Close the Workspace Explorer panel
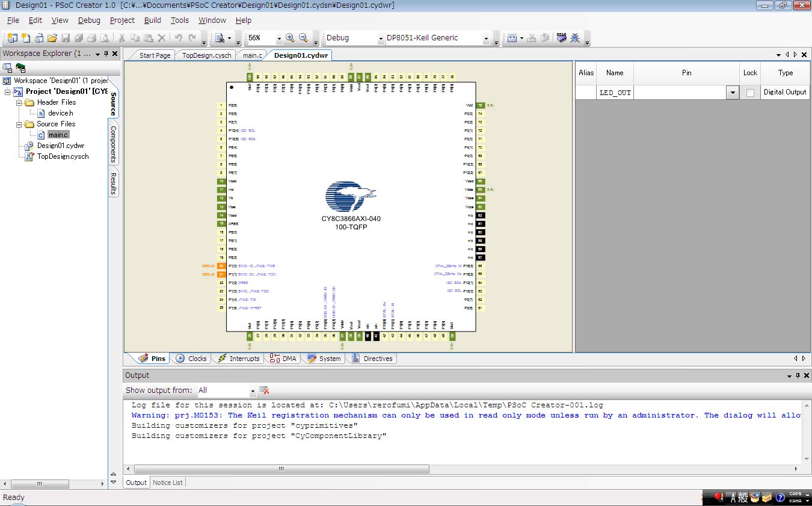Screen dimensions: 812x506 114,54
